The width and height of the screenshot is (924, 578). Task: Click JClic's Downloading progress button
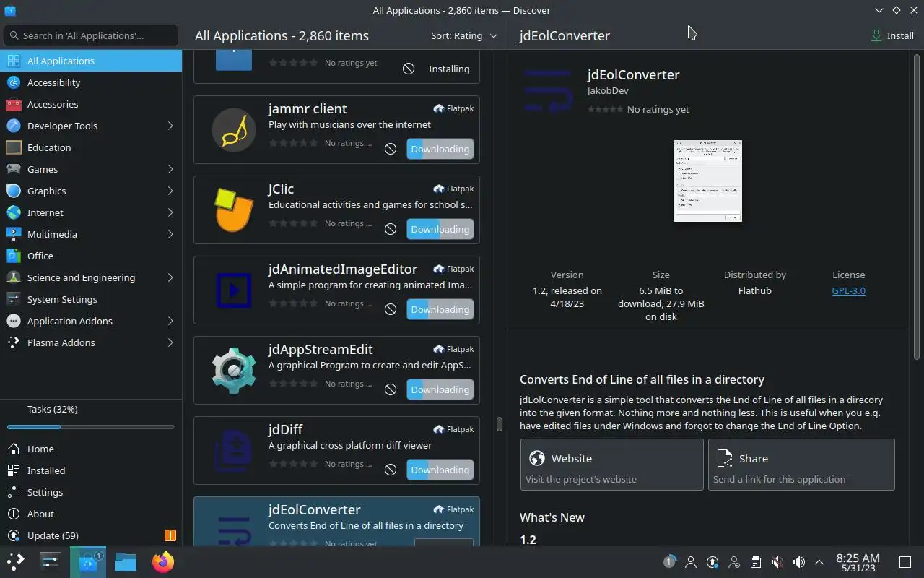click(x=440, y=229)
